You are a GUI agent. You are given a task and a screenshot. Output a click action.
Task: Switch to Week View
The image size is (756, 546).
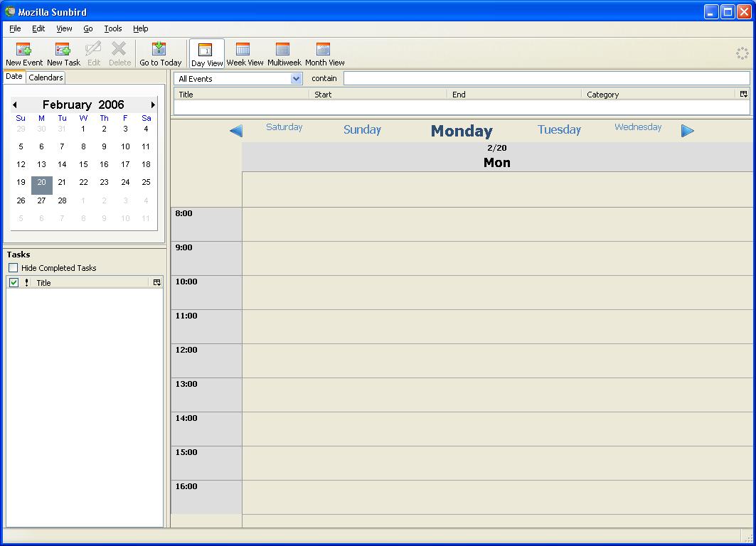244,50
